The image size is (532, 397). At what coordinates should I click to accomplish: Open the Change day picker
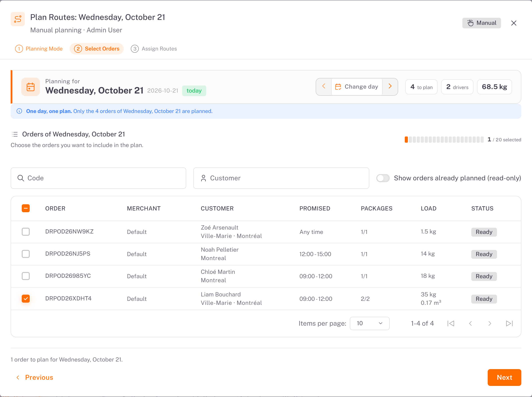point(357,87)
